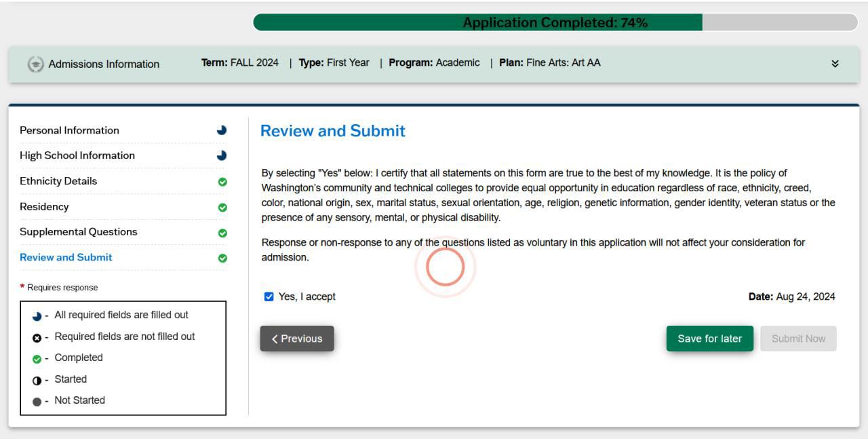Expand the Admissions Information double chevron
Image resolution: width=868 pixels, height=439 pixels.
[835, 64]
